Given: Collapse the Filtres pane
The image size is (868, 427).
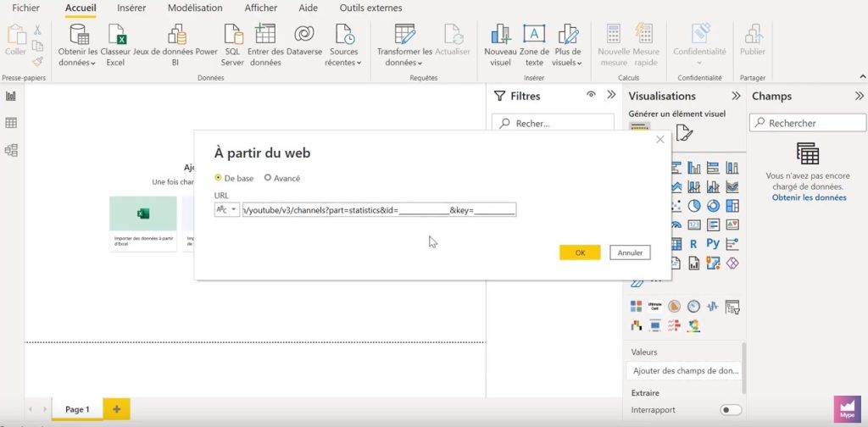Looking at the screenshot, I should tap(611, 95).
